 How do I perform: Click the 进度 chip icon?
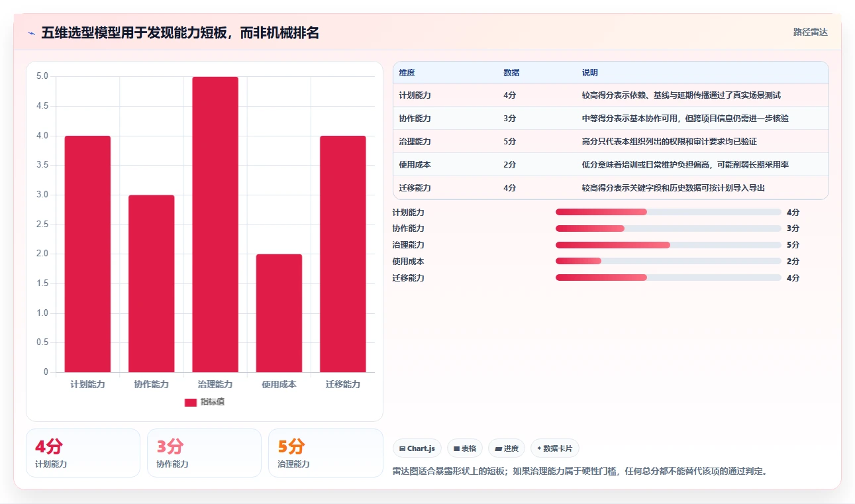click(498, 449)
